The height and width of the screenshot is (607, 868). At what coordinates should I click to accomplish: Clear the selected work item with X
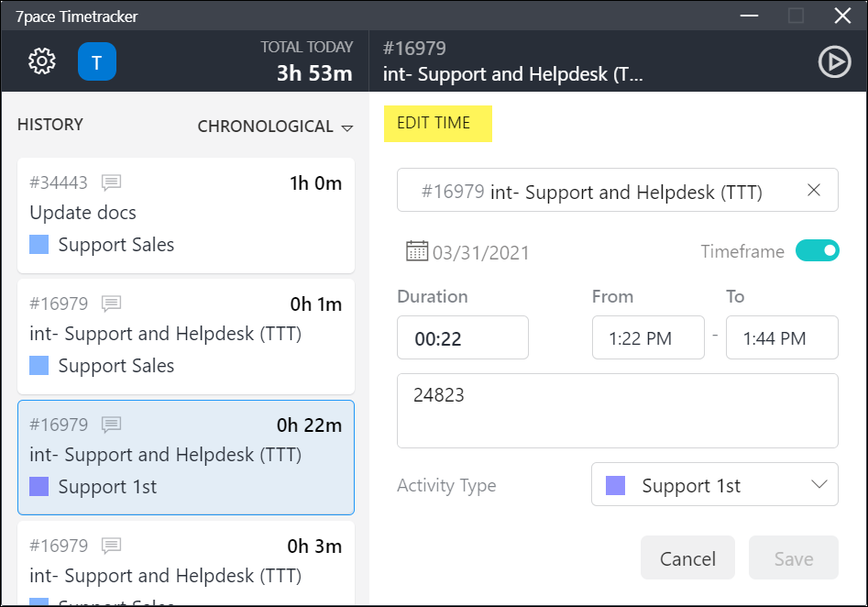(x=813, y=191)
